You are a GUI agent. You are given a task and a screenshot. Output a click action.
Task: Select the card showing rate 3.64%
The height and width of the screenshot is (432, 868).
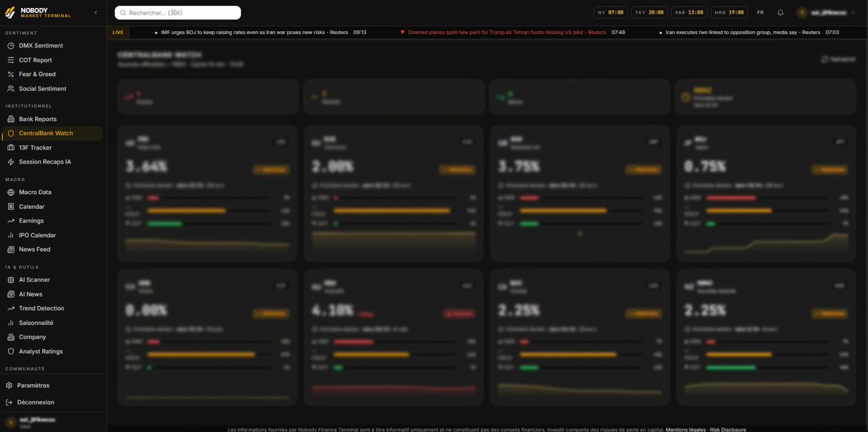pyautogui.click(x=208, y=193)
